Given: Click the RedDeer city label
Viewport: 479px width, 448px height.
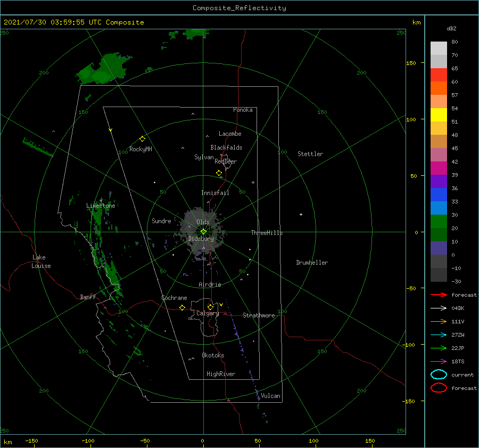Looking at the screenshot, I should (x=226, y=161).
